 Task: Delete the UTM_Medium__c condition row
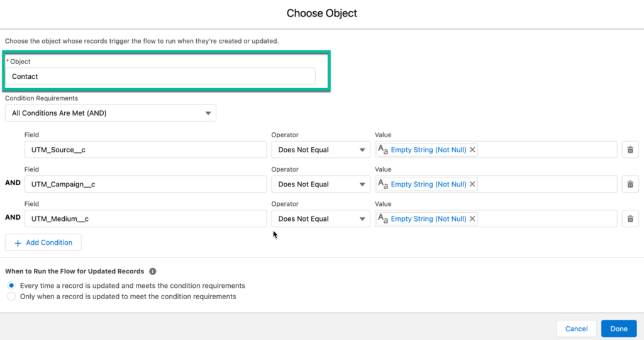(630, 218)
